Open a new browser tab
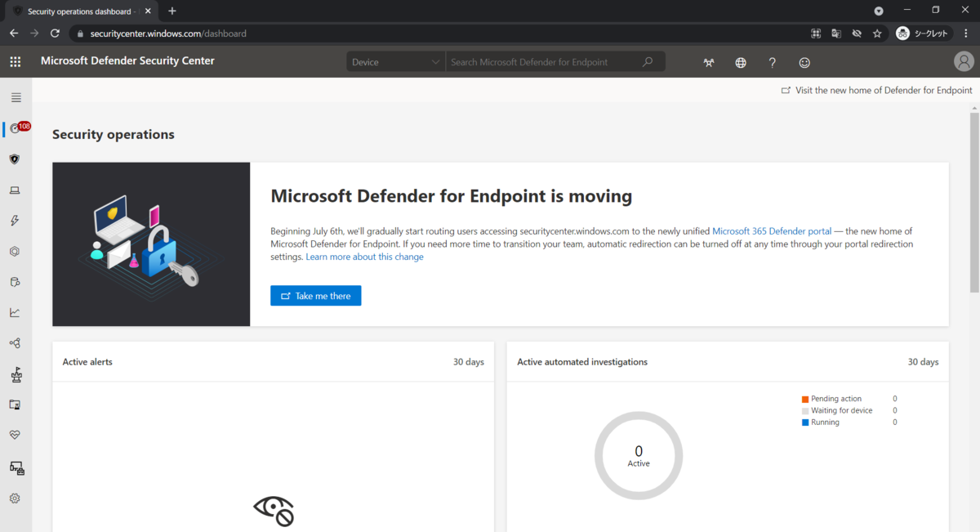 (x=172, y=11)
